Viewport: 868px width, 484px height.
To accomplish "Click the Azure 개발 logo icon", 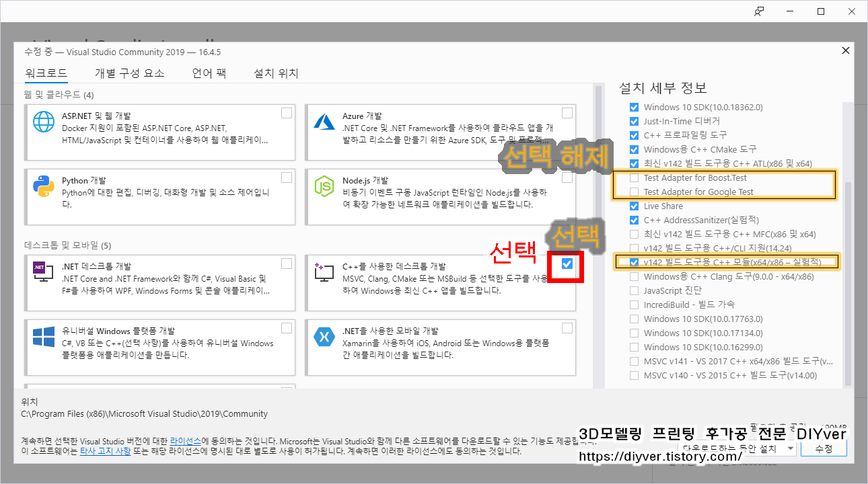I will pos(325,122).
